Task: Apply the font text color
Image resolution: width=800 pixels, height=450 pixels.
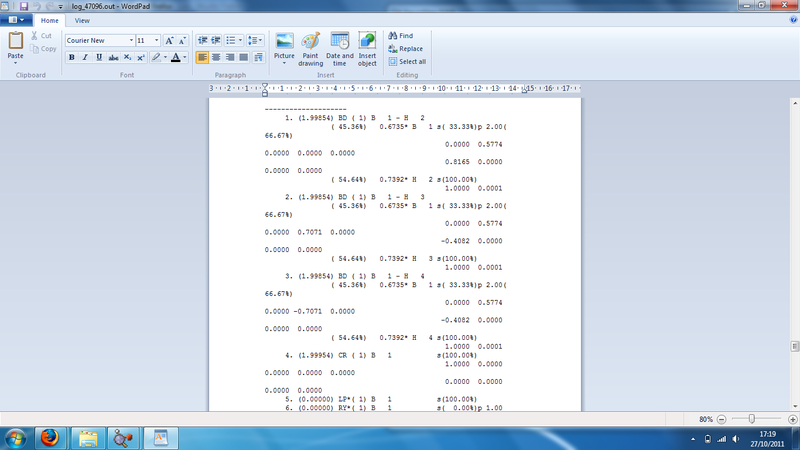Action: (x=176, y=57)
